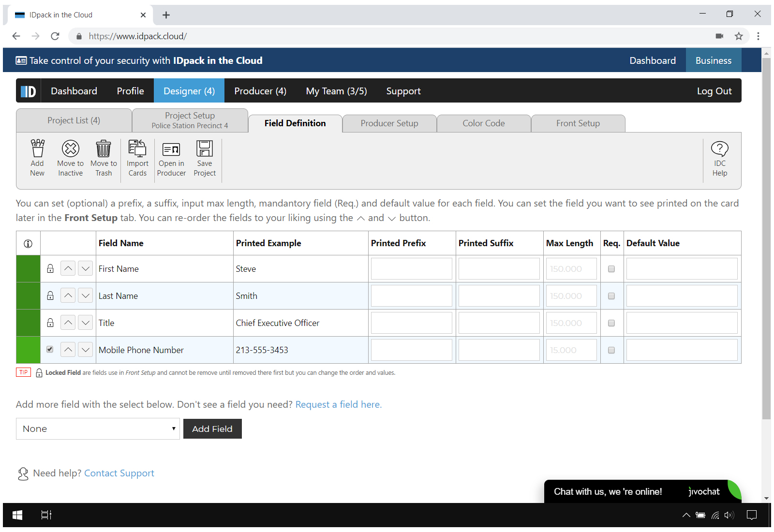This screenshot has width=774, height=532.
Task: Open Profile in the black navigation bar
Action: coord(131,91)
